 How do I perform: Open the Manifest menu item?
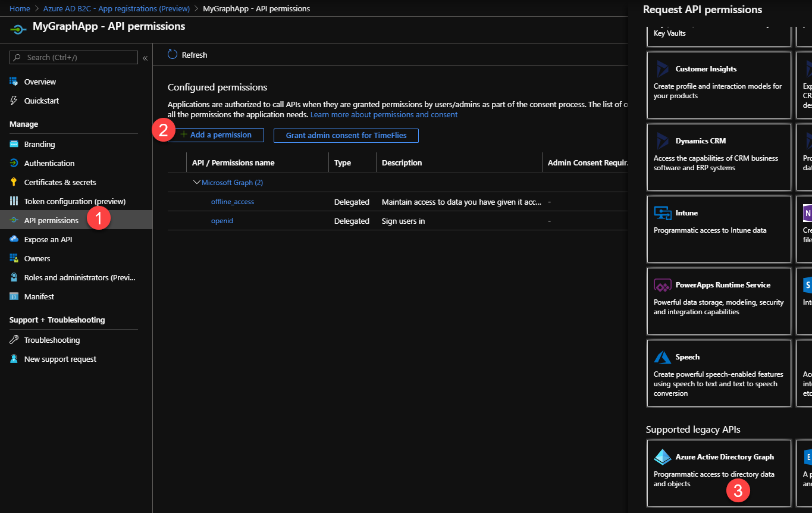coord(39,296)
